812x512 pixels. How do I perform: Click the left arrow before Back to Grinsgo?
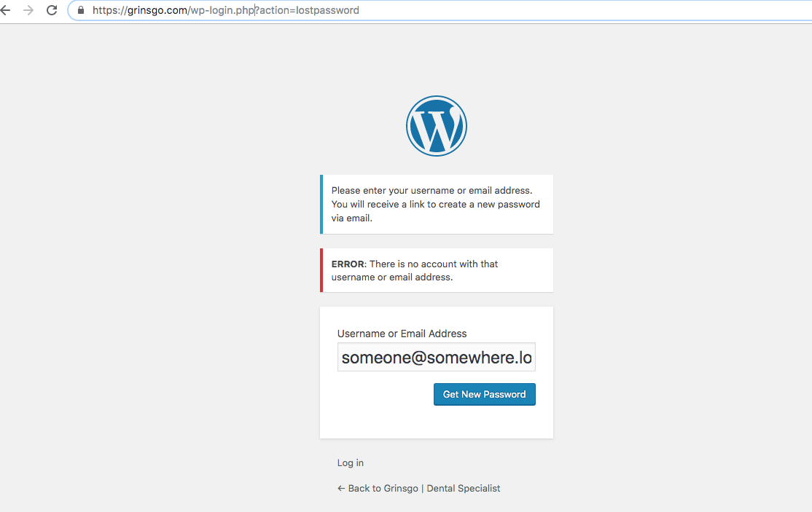click(340, 488)
